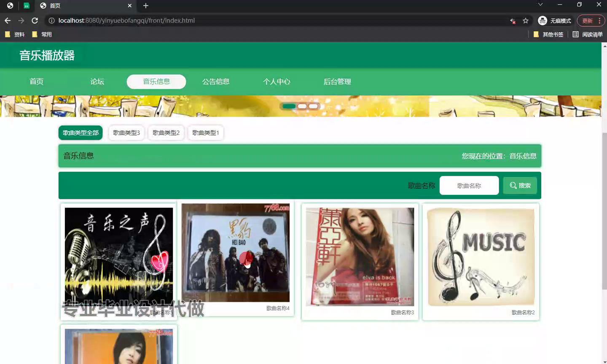This screenshot has height=364, width=607.
Task: Open the 阅读清单 reading list
Action: (x=588, y=35)
